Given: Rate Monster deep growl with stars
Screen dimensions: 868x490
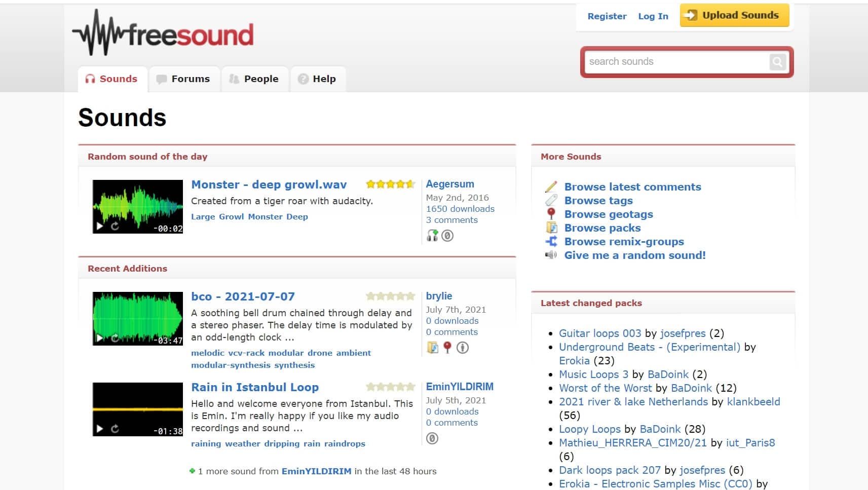Looking at the screenshot, I should coord(390,184).
